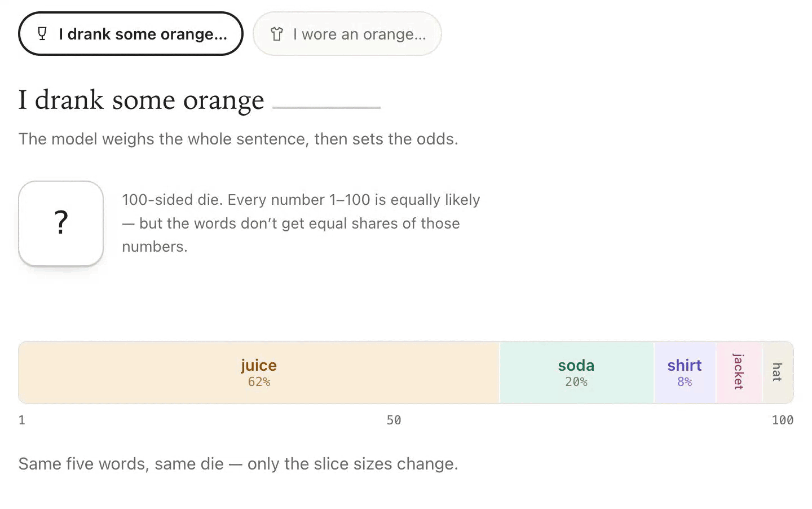Roll the 100-sided die question mark box
Image resolution: width=812 pixels, height=509 pixels.
tap(61, 223)
